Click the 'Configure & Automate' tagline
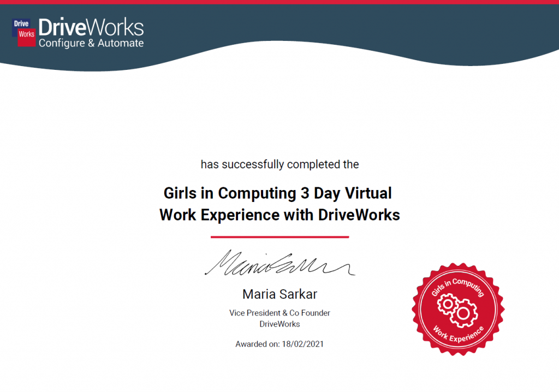The image size is (559, 392). click(91, 43)
